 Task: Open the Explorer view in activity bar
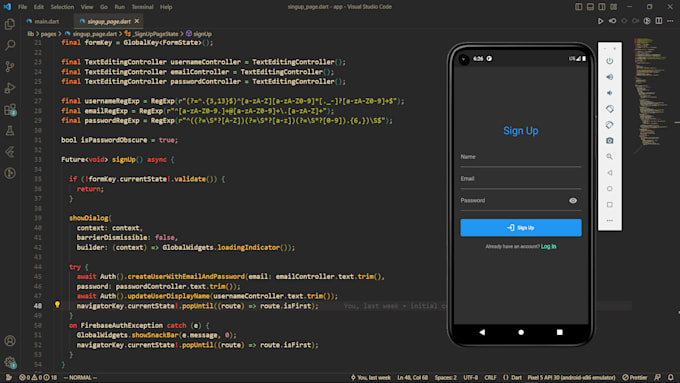point(10,24)
